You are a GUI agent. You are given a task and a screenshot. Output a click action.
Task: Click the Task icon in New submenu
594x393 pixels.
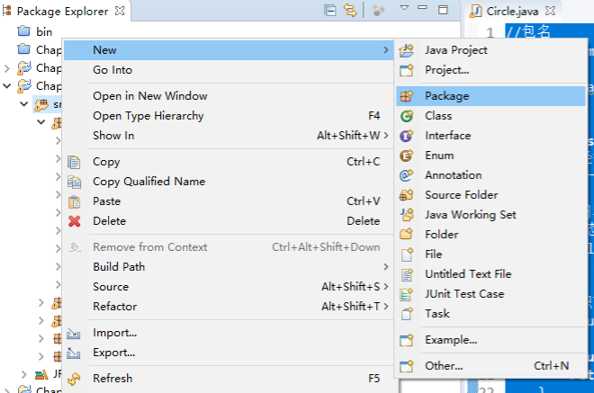(x=407, y=314)
